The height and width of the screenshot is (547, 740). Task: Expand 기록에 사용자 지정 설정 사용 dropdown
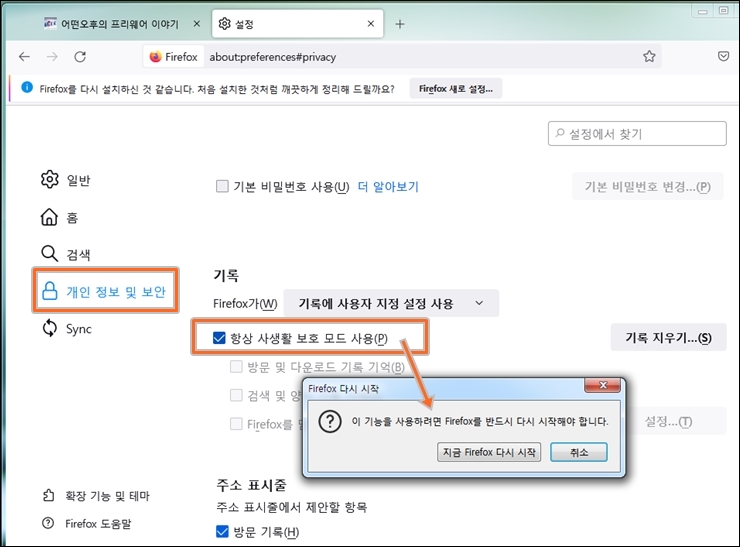pyautogui.click(x=391, y=303)
